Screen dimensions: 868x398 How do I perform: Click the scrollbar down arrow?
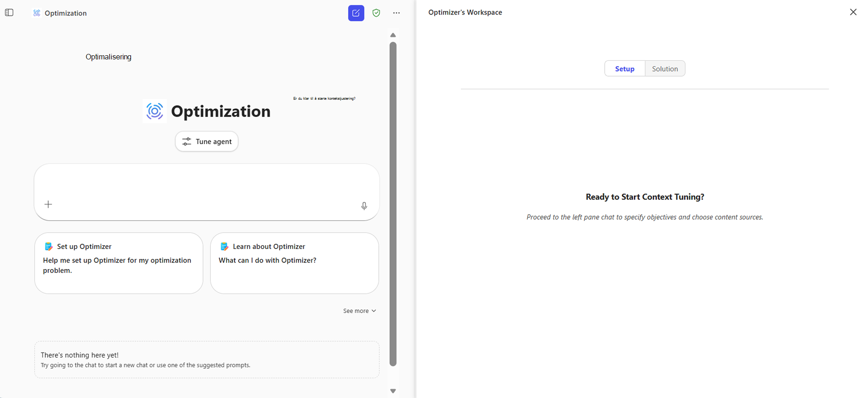393,391
